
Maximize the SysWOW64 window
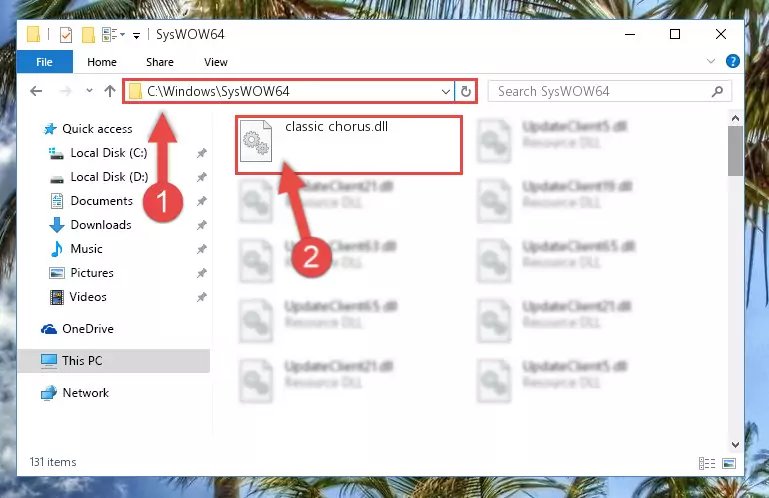pos(675,34)
